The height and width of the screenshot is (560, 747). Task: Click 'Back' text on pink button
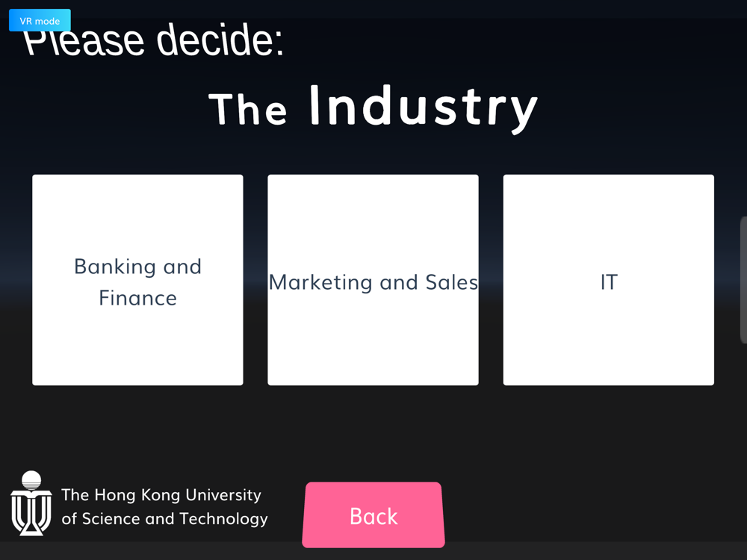tap(373, 516)
